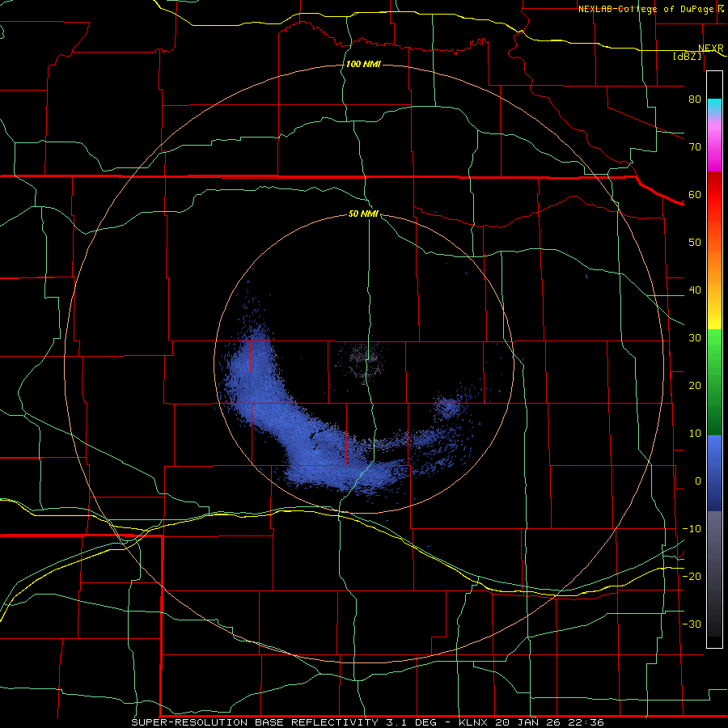728x728 pixels.
Task: Click the 80 value on the dBZ scale
Action: [695, 99]
